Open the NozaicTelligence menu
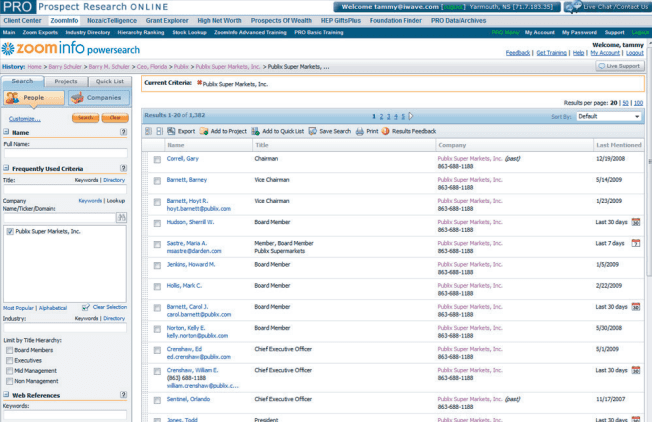The width and height of the screenshot is (652, 422). (x=112, y=20)
